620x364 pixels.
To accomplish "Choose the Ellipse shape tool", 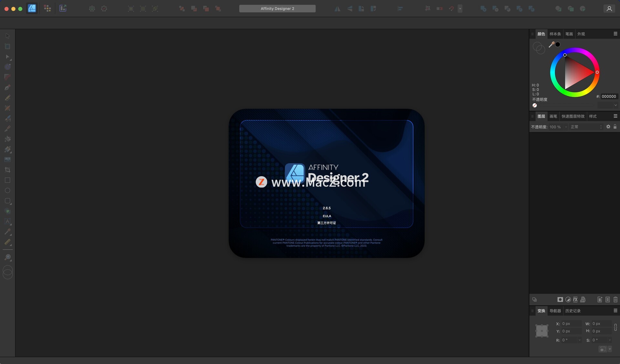I will (7, 191).
